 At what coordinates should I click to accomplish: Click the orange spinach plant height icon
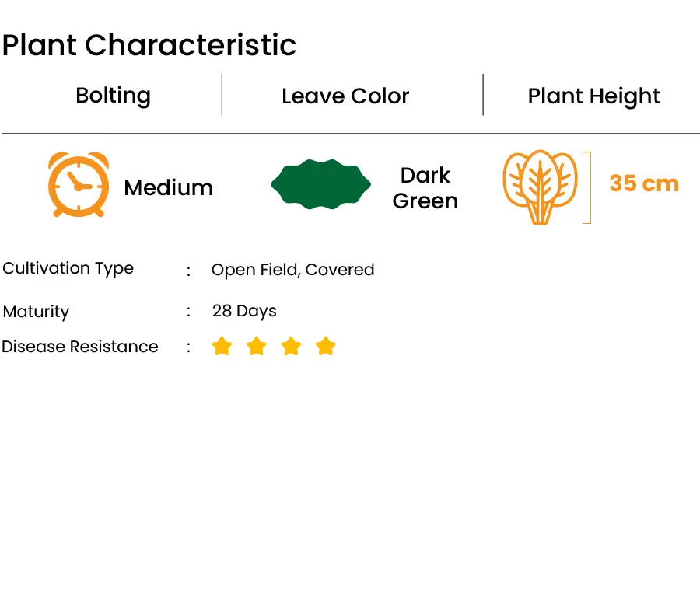pyautogui.click(x=540, y=187)
